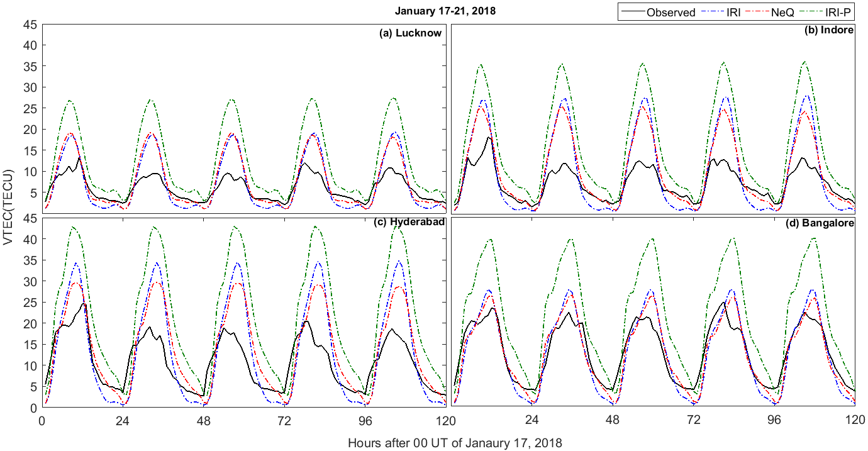Click y-axis tick '40' of the Lucknow panel
868x451 pixels.
31,45
